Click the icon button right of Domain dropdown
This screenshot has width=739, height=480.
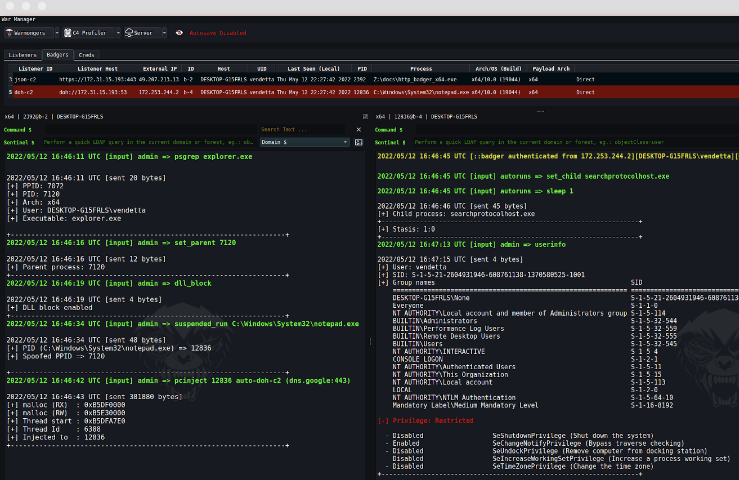click(x=359, y=142)
